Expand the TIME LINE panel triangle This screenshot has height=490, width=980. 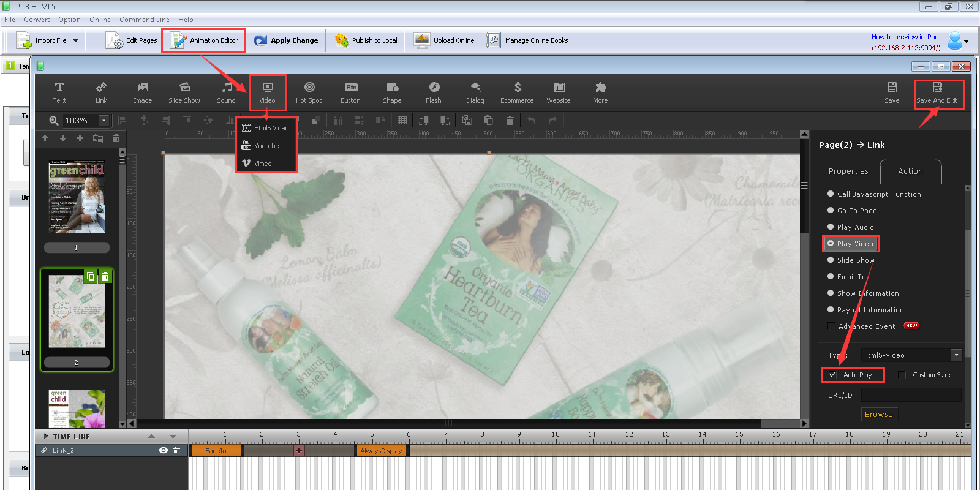(46, 437)
